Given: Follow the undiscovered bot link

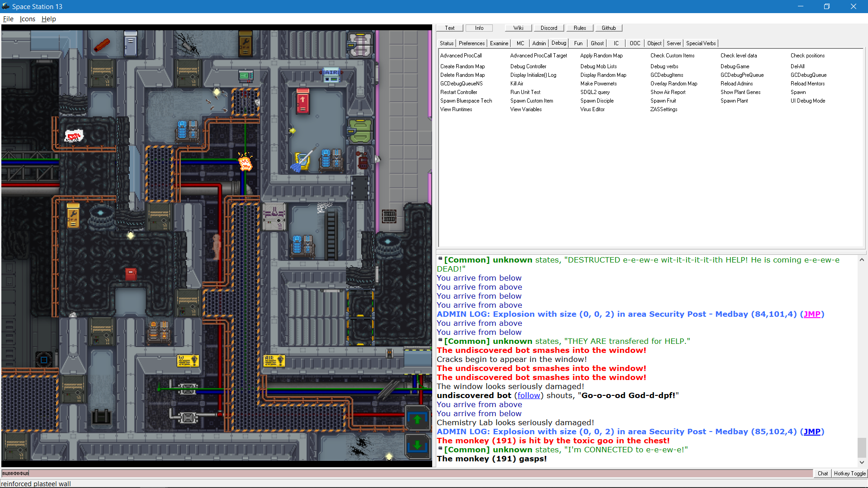Looking at the screenshot, I should [528, 395].
